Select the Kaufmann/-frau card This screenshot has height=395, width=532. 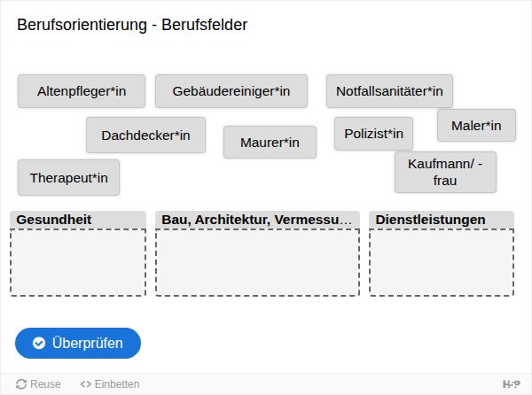(x=445, y=172)
